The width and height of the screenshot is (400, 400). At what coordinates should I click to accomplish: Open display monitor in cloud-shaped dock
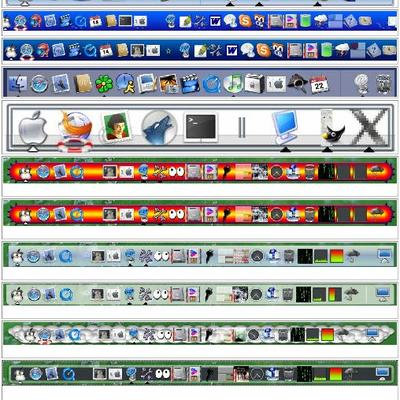pyautogui.click(x=372, y=334)
